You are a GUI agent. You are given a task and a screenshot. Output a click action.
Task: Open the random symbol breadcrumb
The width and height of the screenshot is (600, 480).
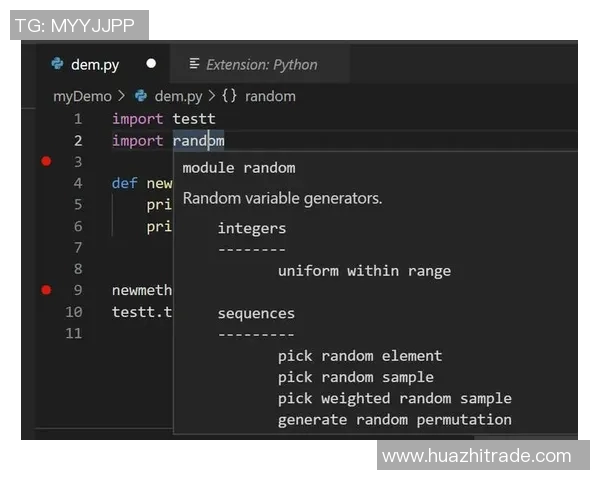tap(270, 96)
